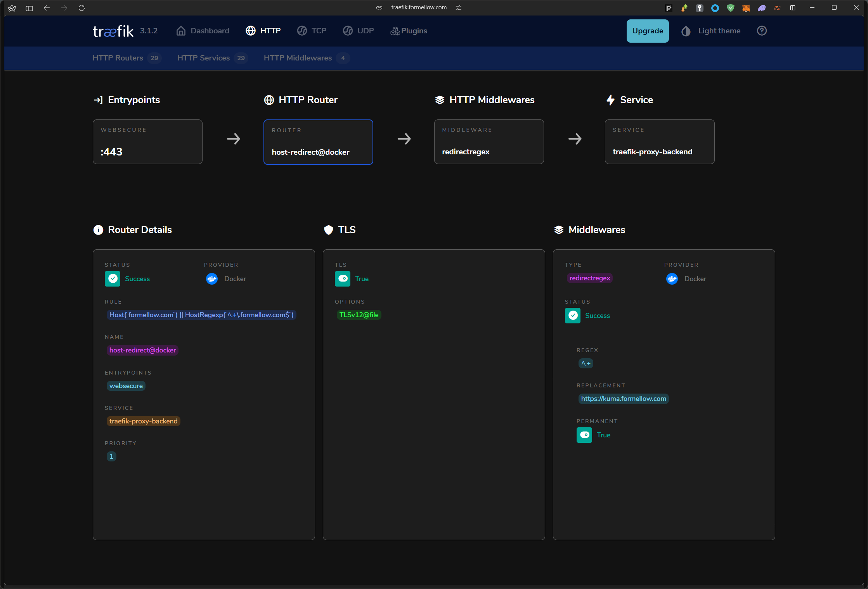868x589 pixels.
Task: Click the TLS shield icon
Action: click(x=329, y=230)
